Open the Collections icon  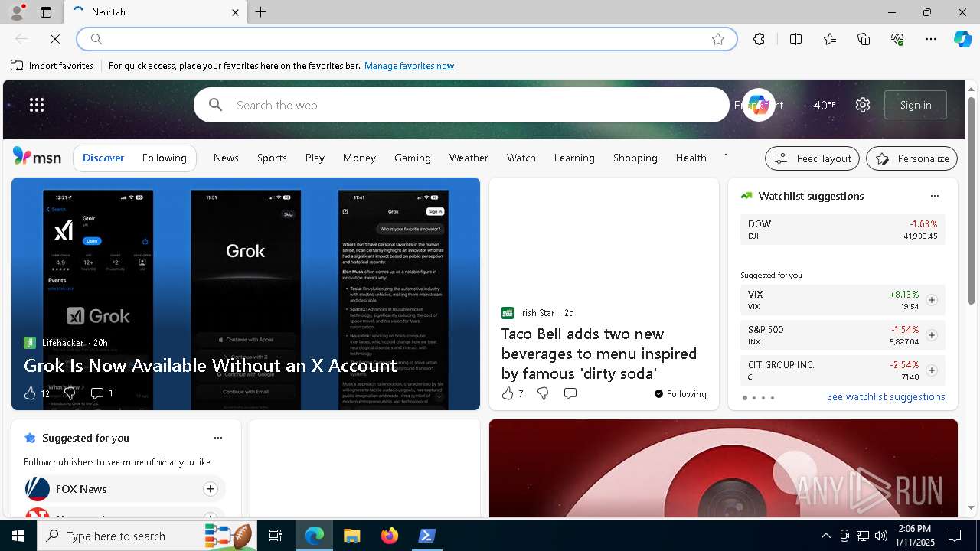864,39
